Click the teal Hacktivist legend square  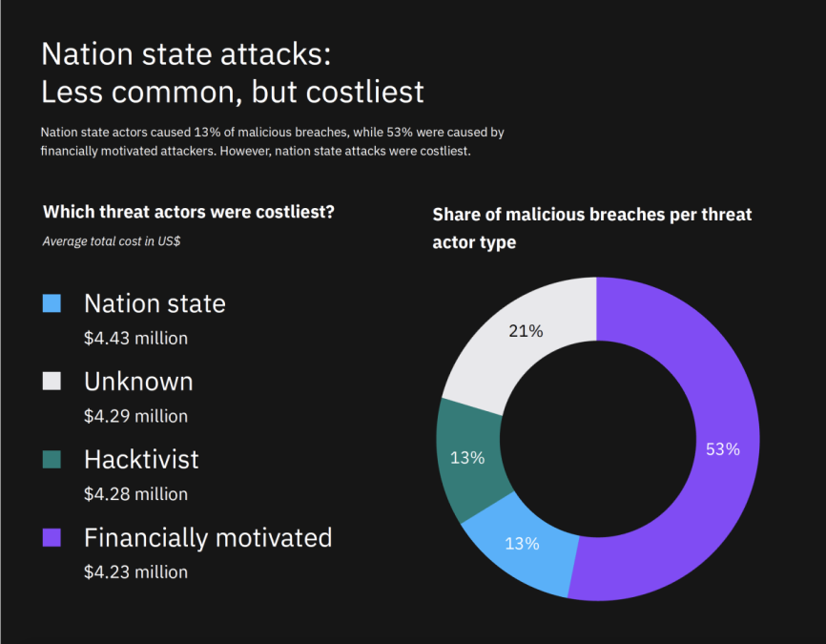(52, 459)
